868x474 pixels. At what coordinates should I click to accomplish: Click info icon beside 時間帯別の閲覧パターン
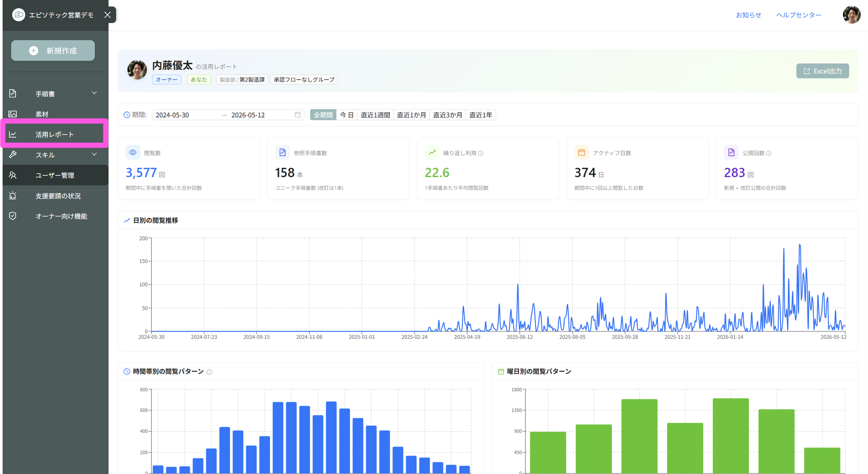click(209, 372)
